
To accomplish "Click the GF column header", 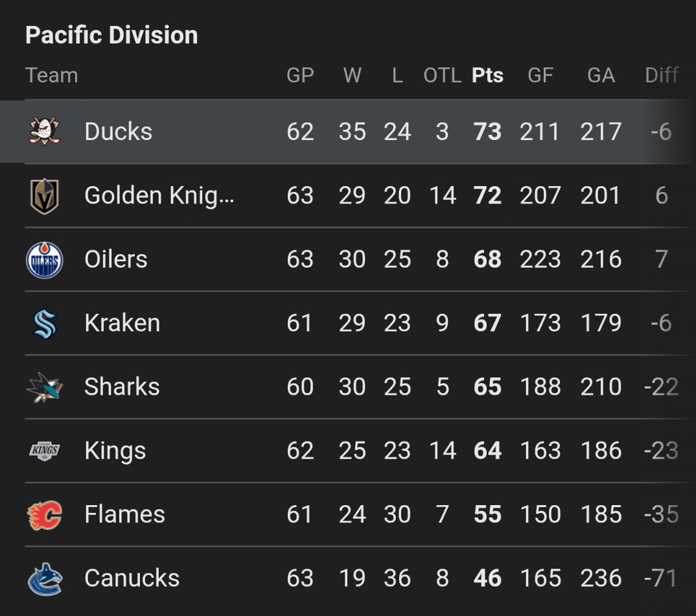I will [540, 75].
